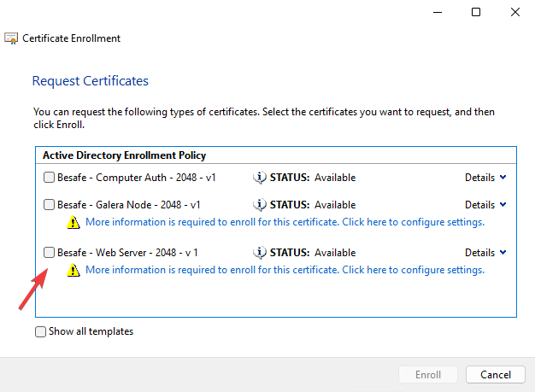Select the Besafe - Galera Node - 2048 - v1 label
The image size is (535, 392).
[129, 205]
